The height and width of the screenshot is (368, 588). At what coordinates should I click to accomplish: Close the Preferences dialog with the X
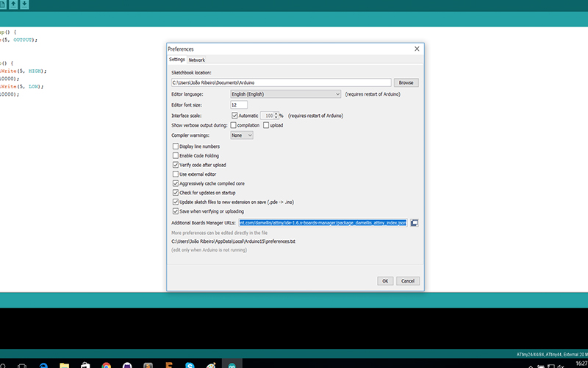(417, 49)
